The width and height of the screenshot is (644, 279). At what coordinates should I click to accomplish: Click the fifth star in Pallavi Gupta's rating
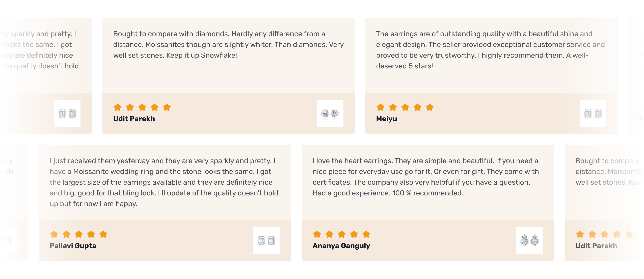click(103, 234)
